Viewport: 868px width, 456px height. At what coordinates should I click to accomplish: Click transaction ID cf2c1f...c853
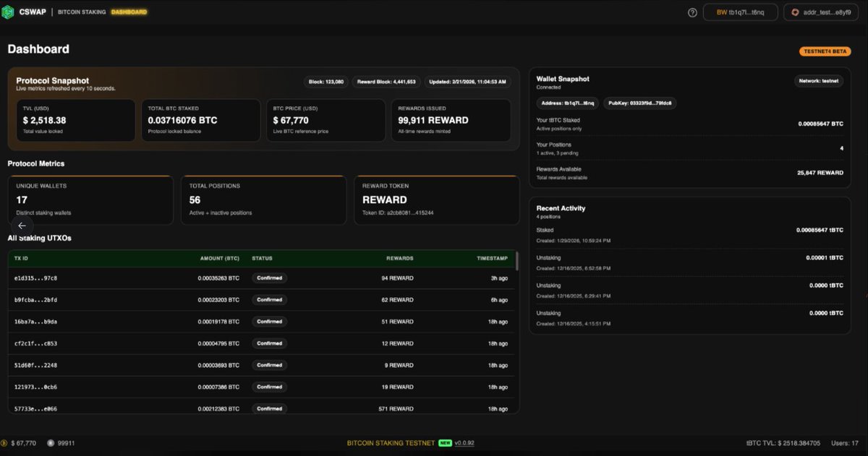click(x=35, y=343)
